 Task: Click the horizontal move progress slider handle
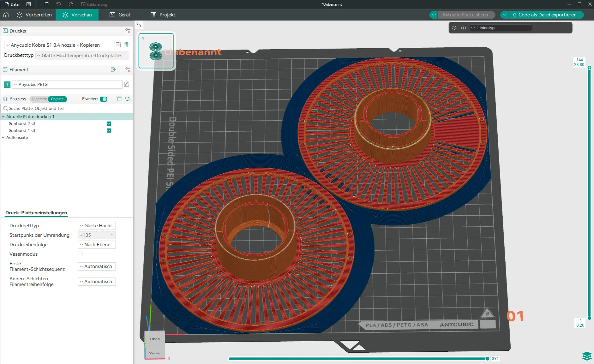[x=487, y=359]
